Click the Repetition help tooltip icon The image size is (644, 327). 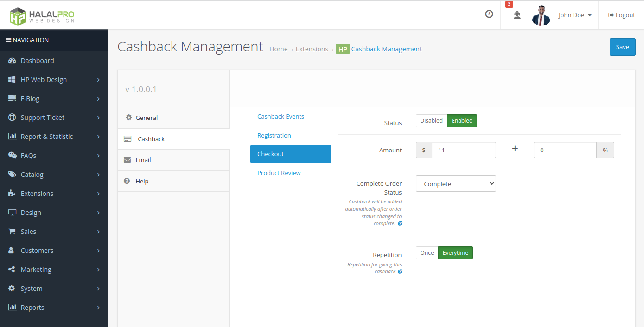[x=400, y=271]
